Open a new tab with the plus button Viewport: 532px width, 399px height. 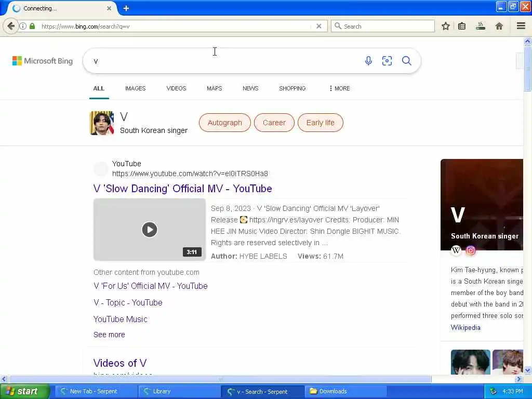pos(126,8)
